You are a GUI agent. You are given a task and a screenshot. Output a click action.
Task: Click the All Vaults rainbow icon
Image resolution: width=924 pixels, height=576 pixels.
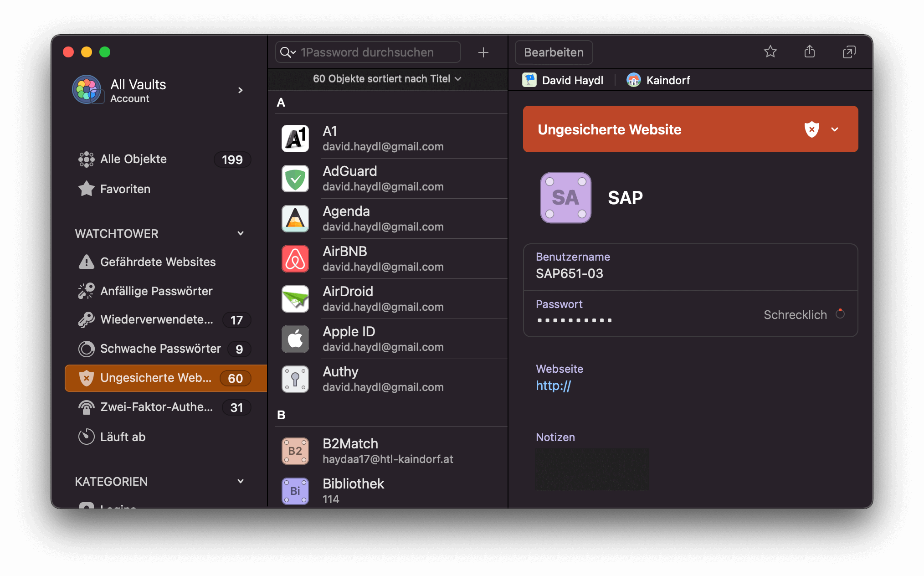(x=87, y=89)
